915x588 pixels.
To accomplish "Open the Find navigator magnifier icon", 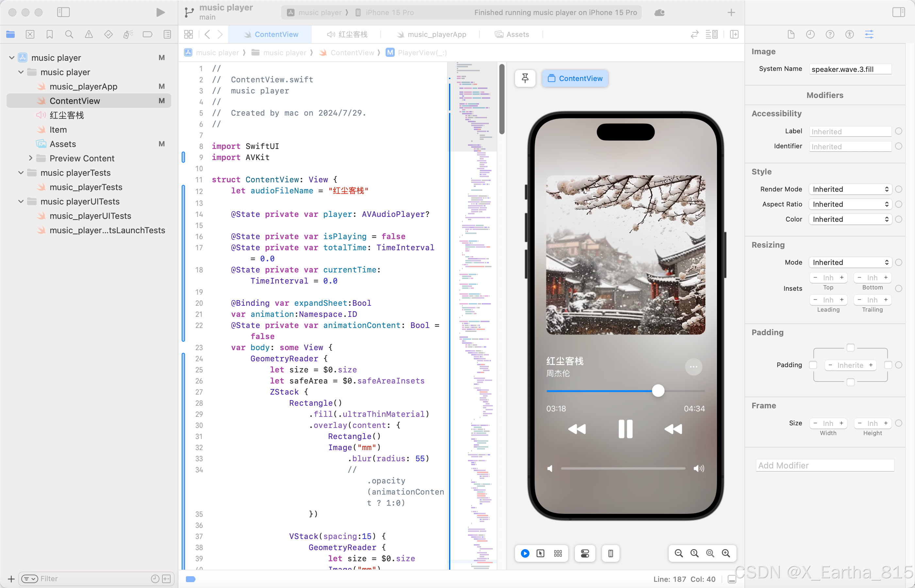I will click(x=69, y=34).
